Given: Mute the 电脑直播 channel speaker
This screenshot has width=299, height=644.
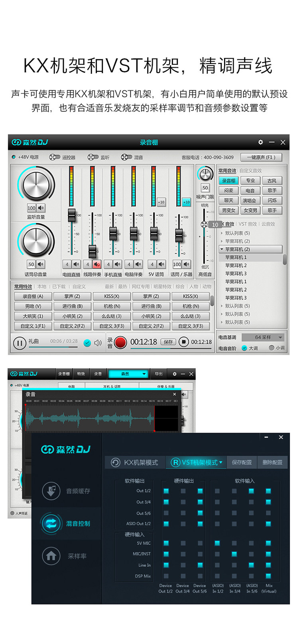Looking at the screenshot, I should [76, 264].
